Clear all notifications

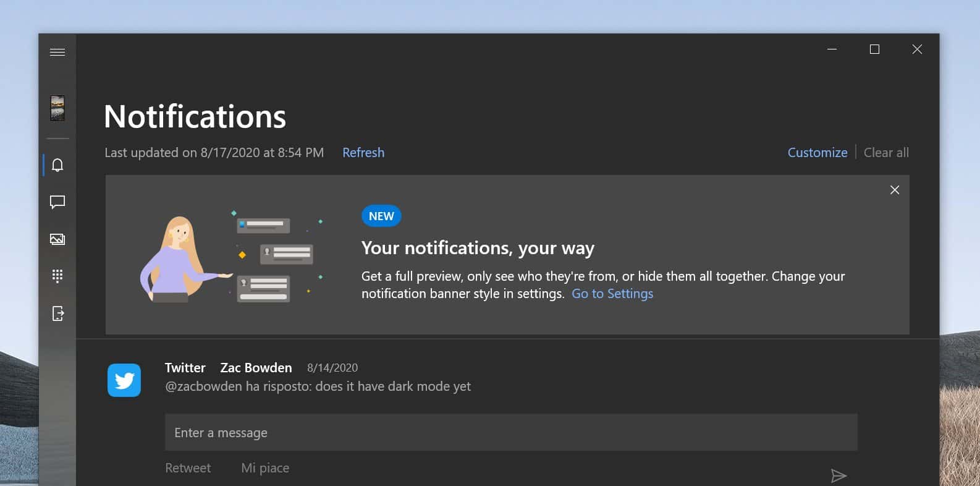[886, 153]
